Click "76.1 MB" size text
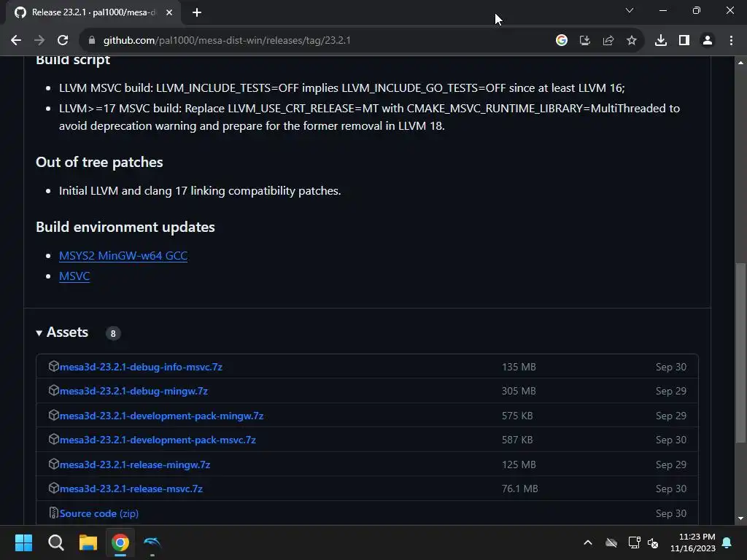This screenshot has width=747, height=560. coord(519,489)
